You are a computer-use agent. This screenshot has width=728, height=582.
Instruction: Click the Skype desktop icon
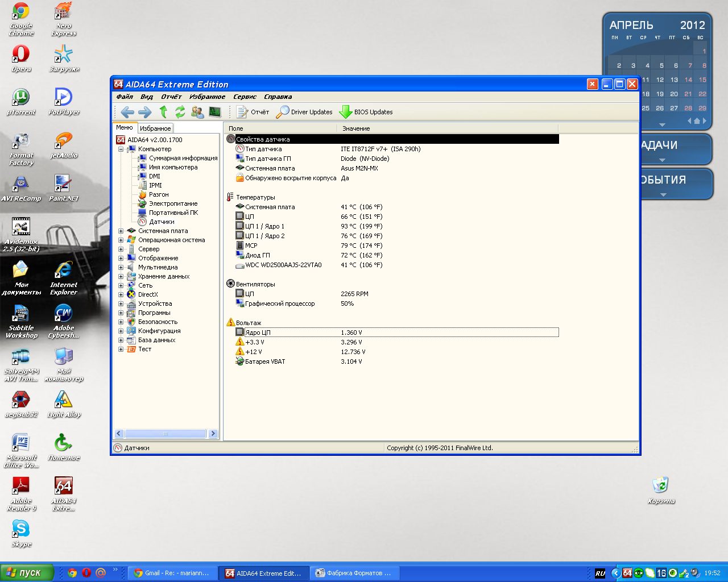(x=21, y=534)
